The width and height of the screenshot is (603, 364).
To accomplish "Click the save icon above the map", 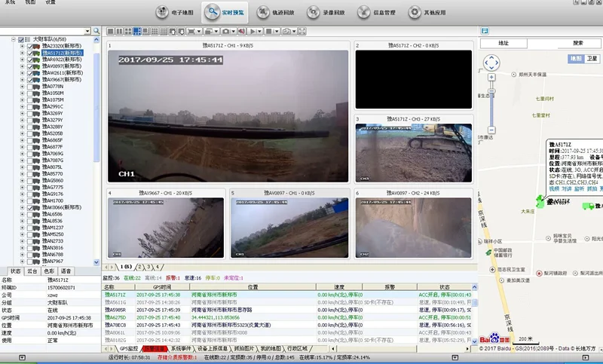I will tap(485, 31).
